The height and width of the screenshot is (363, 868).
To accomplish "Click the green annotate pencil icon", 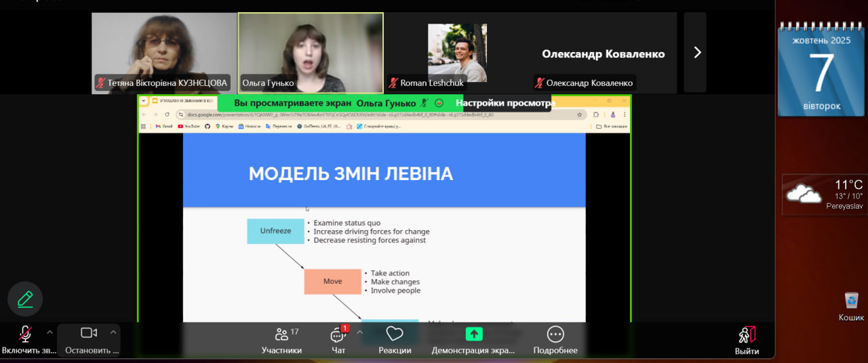I will 25,299.
